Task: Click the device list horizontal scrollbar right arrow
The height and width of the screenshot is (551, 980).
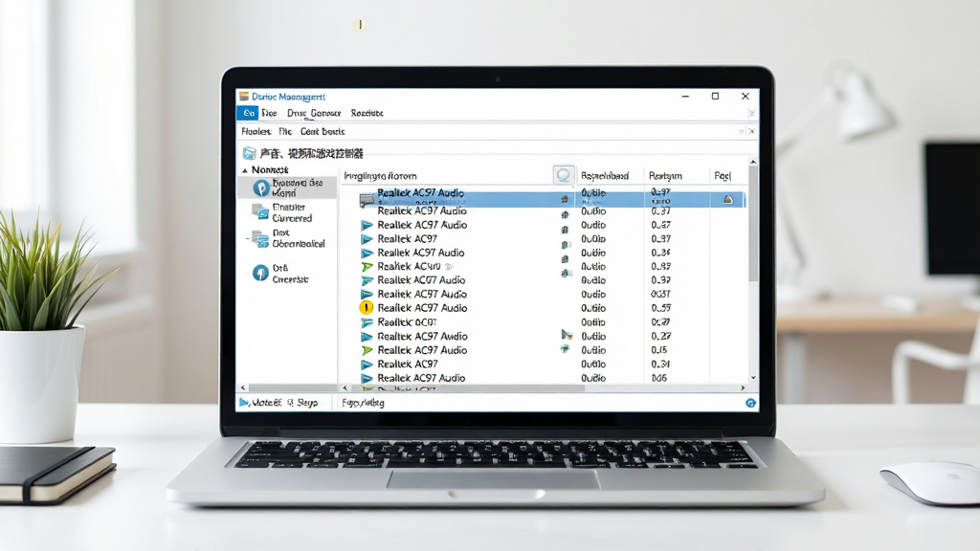Action: [x=743, y=388]
